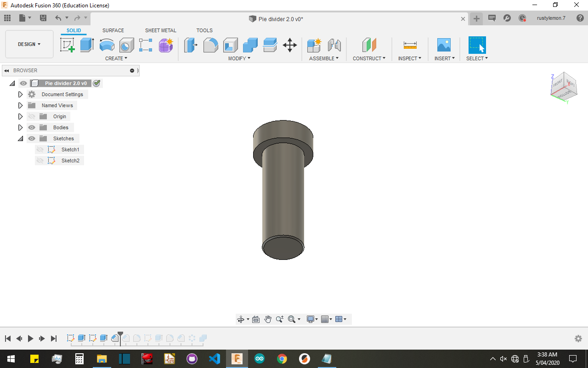Select the Joint tool

(334, 45)
